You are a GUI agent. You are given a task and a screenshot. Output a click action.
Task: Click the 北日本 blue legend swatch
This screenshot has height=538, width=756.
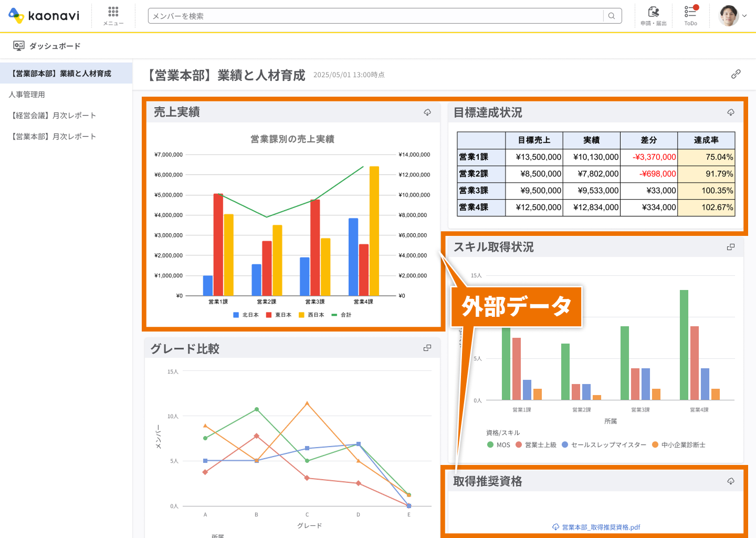tap(236, 315)
